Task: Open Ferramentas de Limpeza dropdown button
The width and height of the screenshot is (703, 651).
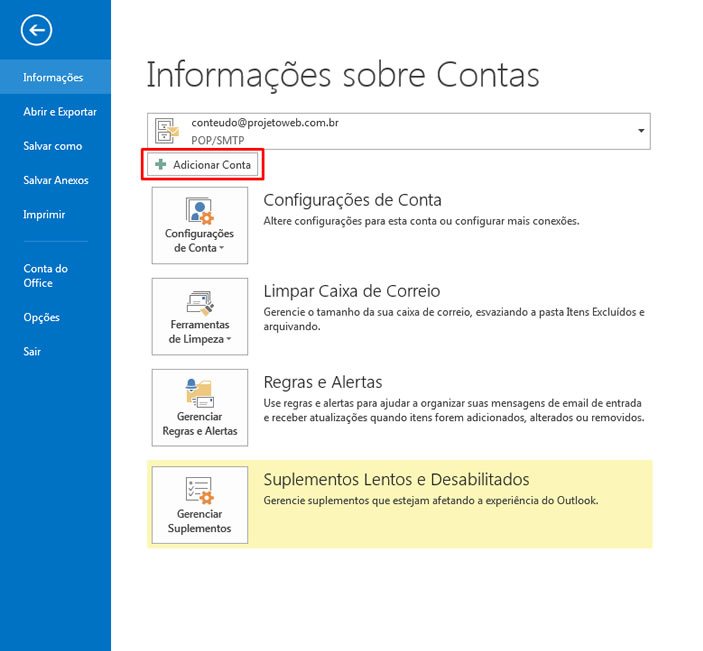Action: point(200,317)
